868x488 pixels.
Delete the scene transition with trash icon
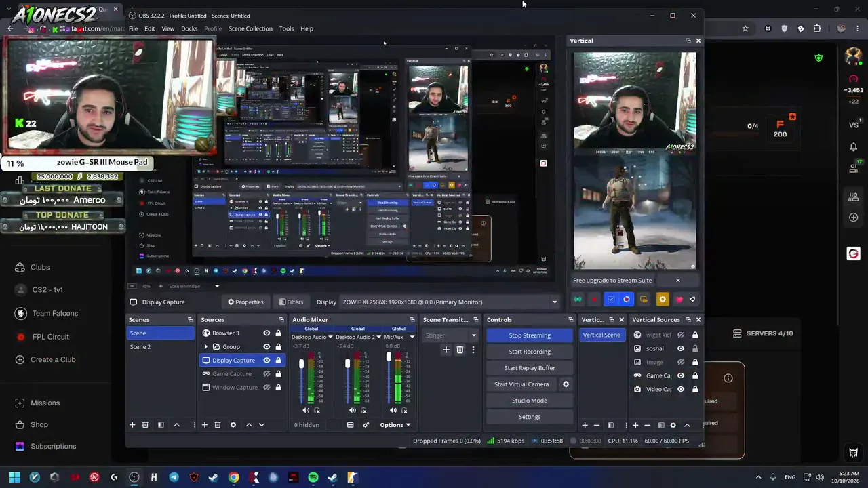pyautogui.click(x=460, y=350)
